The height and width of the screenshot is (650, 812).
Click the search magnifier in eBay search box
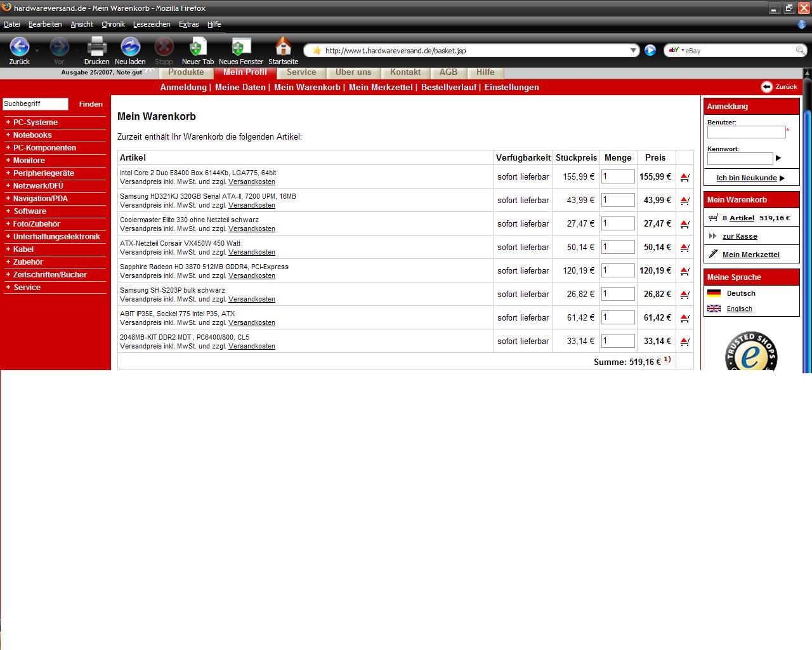click(x=801, y=50)
